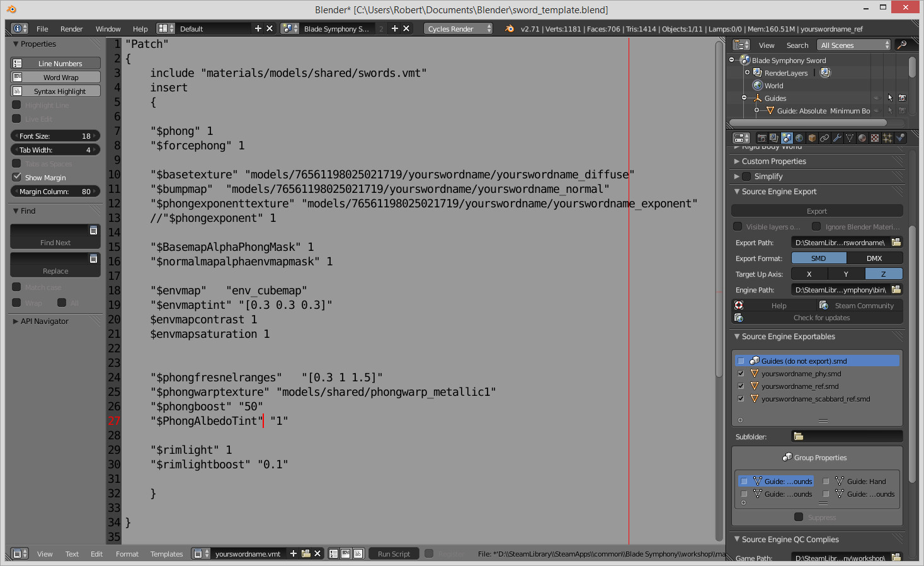Open the top Help menu

pos(140,29)
